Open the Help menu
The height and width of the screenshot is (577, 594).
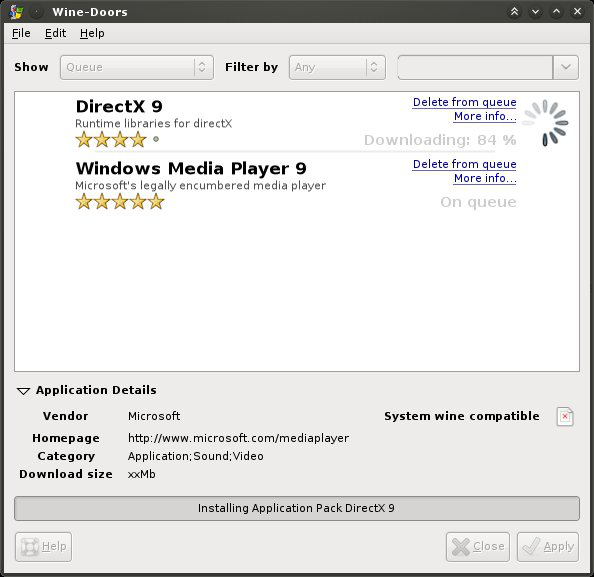pos(92,33)
